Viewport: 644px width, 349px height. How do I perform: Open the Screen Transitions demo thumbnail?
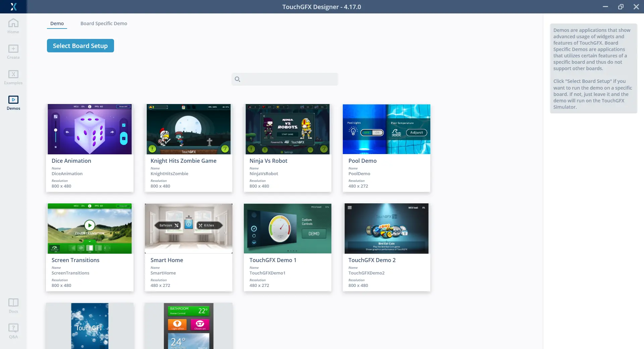[x=90, y=229]
